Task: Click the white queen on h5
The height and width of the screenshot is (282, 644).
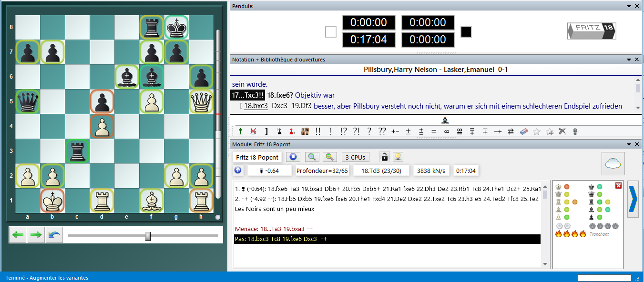Action: coord(201,101)
